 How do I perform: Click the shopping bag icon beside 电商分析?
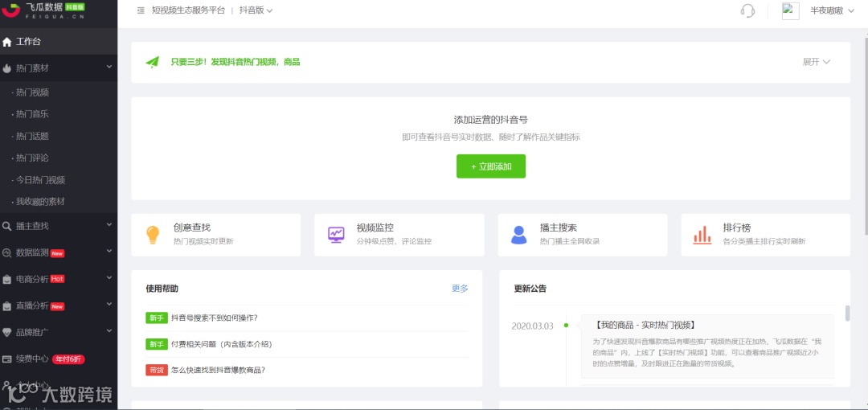(7, 279)
